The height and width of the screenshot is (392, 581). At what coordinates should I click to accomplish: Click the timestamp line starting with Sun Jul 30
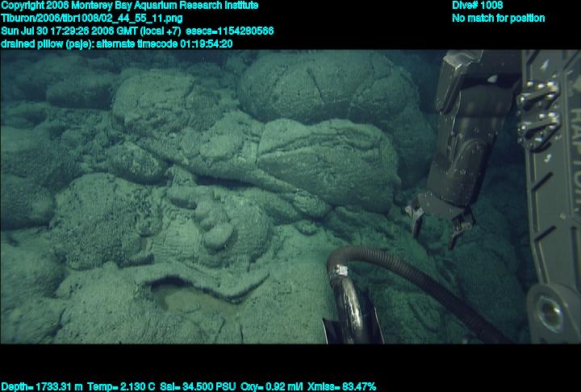pyautogui.click(x=137, y=31)
